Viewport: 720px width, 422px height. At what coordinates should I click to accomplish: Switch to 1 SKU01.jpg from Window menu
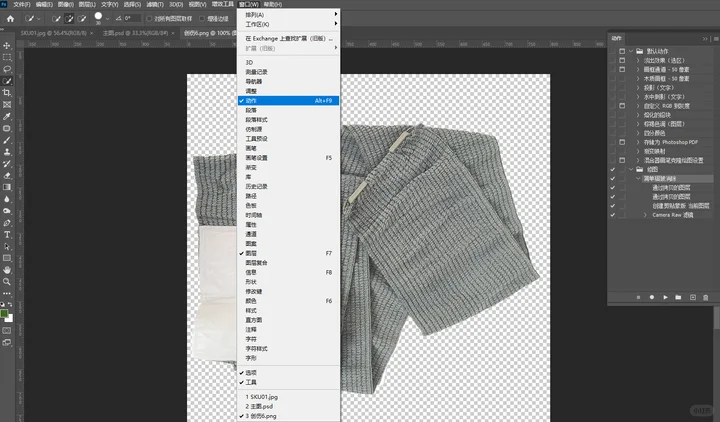pyautogui.click(x=288, y=397)
